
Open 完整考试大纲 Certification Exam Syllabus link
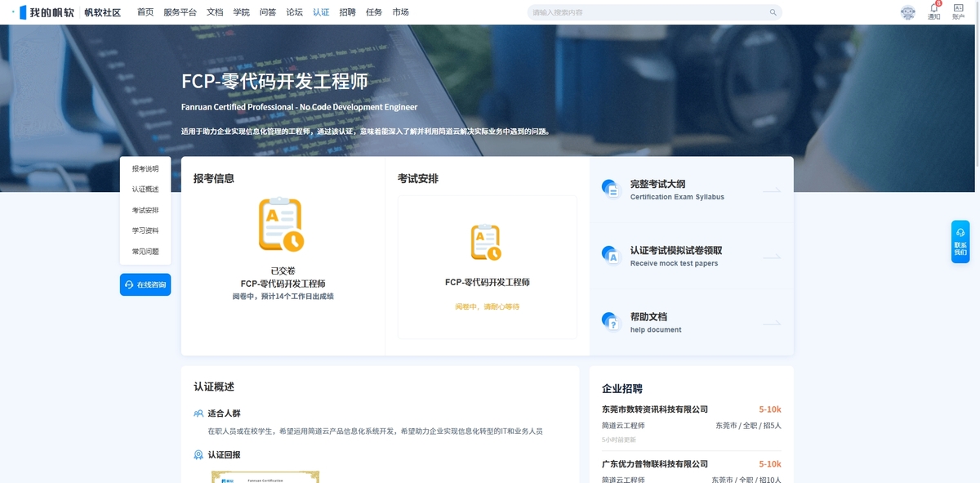click(x=691, y=190)
